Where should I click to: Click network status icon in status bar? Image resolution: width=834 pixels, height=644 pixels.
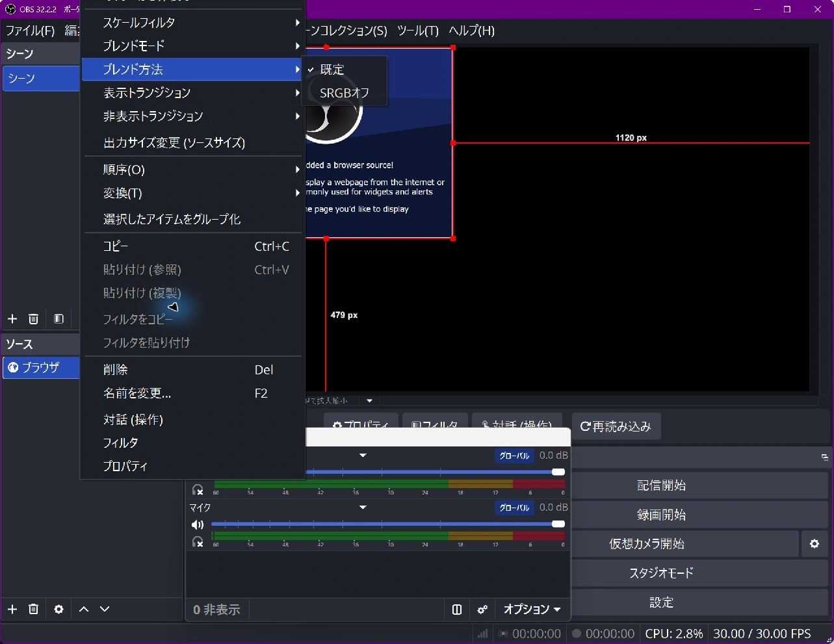pyautogui.click(x=482, y=634)
